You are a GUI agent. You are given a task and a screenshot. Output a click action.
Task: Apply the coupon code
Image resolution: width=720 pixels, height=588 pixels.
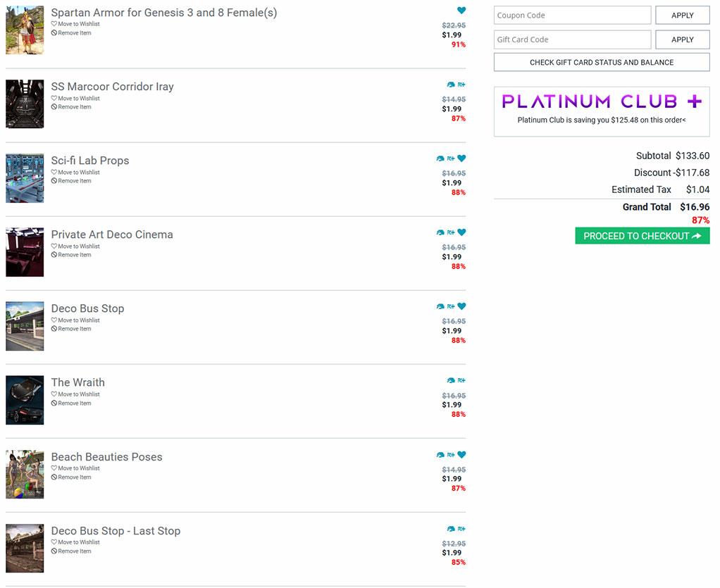pos(682,15)
